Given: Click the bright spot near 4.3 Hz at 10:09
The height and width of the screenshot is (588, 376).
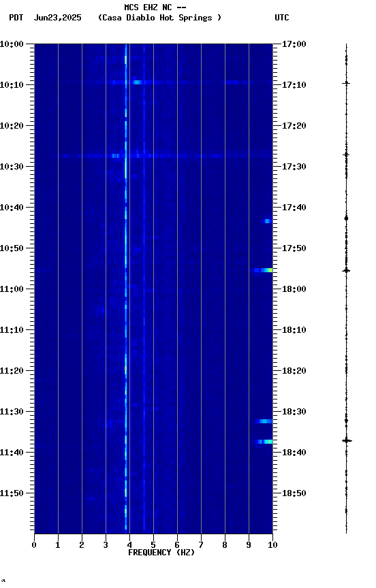Looking at the screenshot, I should [136, 82].
